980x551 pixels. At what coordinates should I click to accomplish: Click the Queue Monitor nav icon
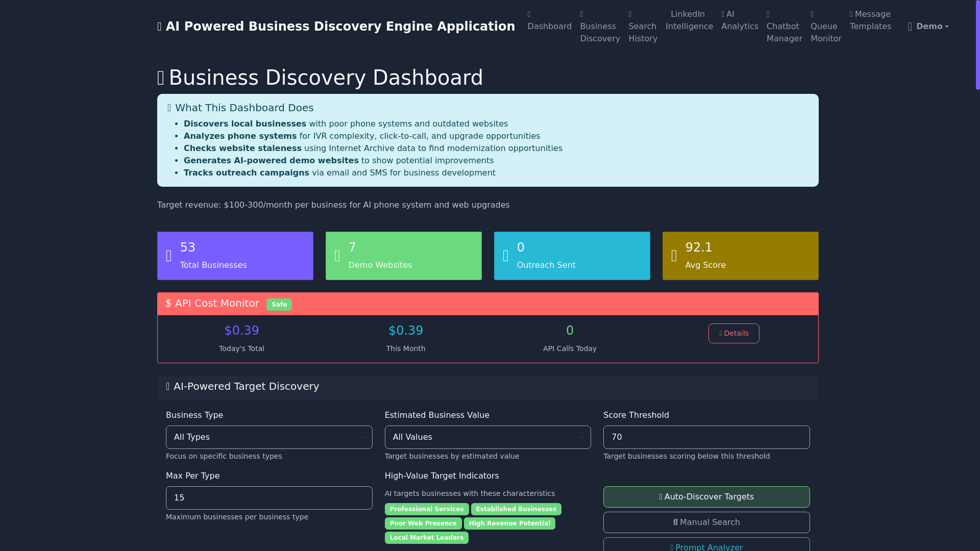click(812, 14)
